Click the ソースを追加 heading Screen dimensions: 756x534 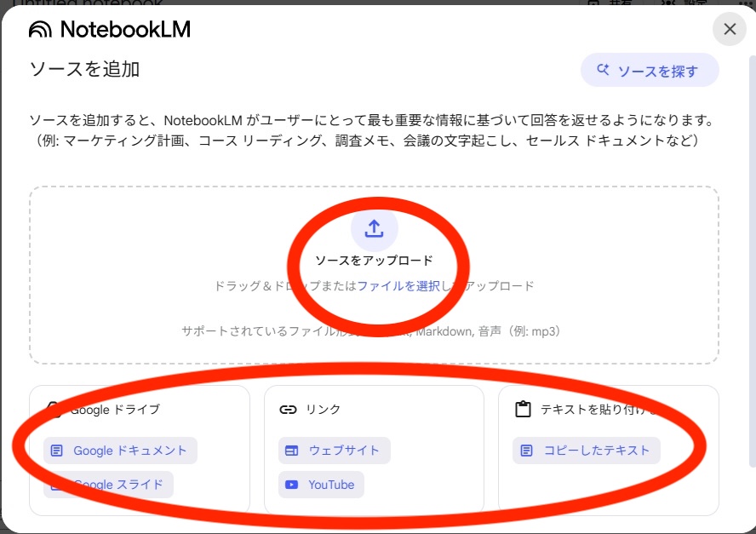click(x=85, y=69)
